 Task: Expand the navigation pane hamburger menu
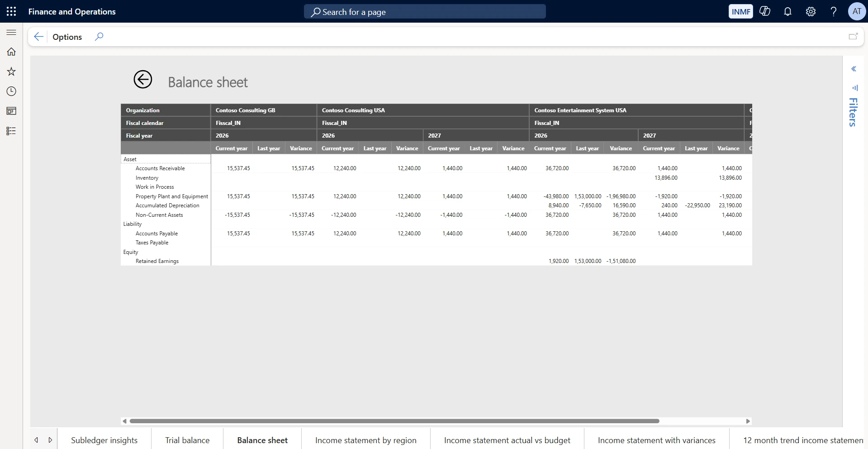(x=11, y=32)
